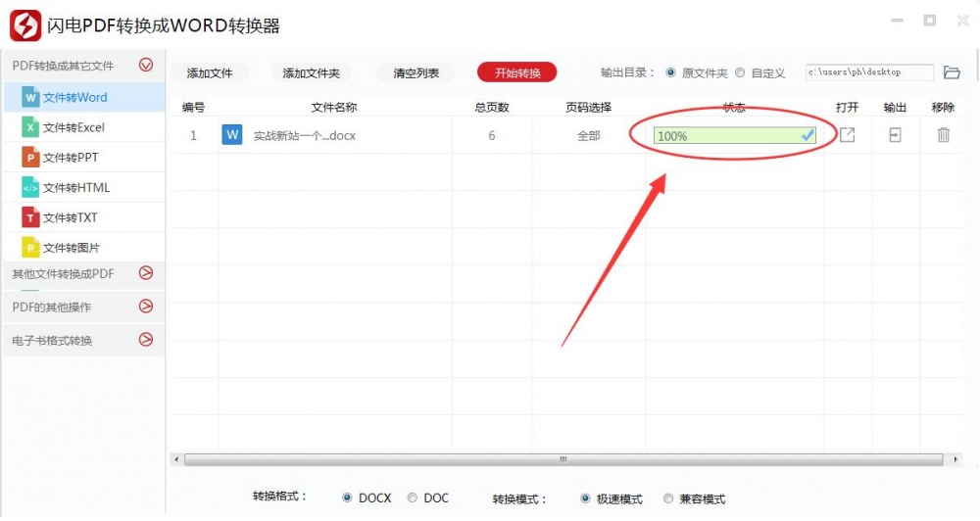The image size is (980, 521).
Task: Click the 100% green progress bar
Action: pyautogui.click(x=734, y=135)
